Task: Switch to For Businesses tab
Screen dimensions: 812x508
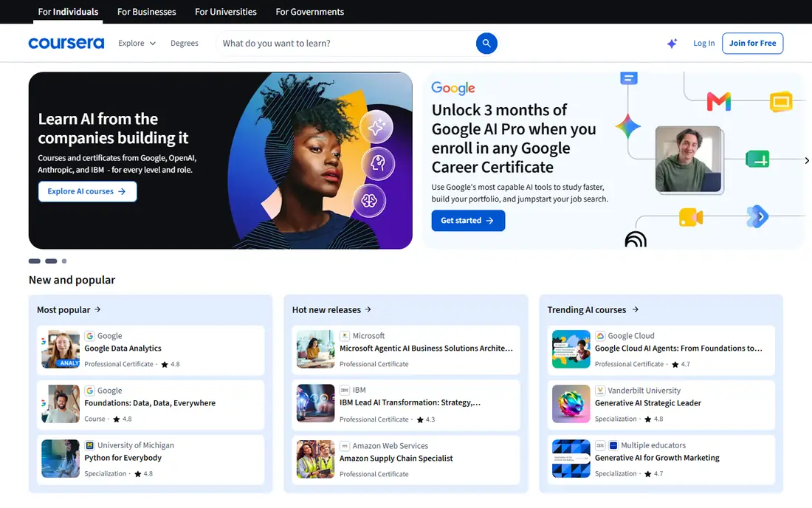Action: pos(147,12)
